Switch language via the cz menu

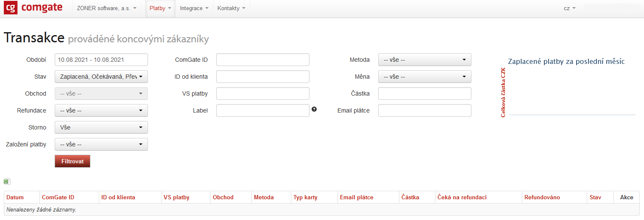569,8
